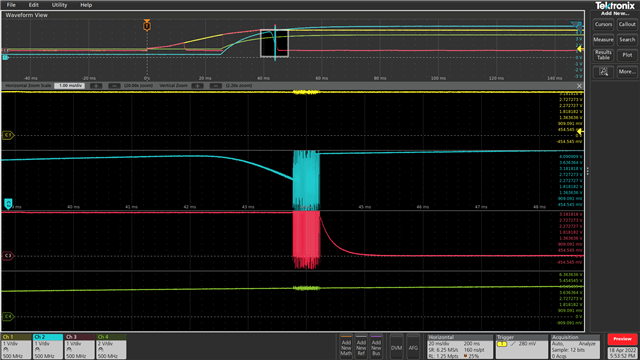The width and height of the screenshot is (640, 360).
Task: Click the Horizontal Zoom Scale field 1.00 ms/div
Action: pos(69,86)
